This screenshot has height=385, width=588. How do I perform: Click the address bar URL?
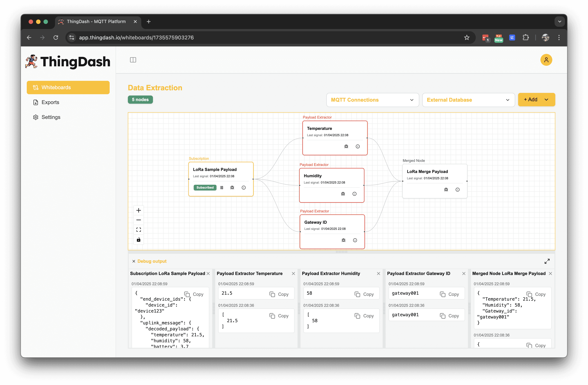(x=136, y=38)
